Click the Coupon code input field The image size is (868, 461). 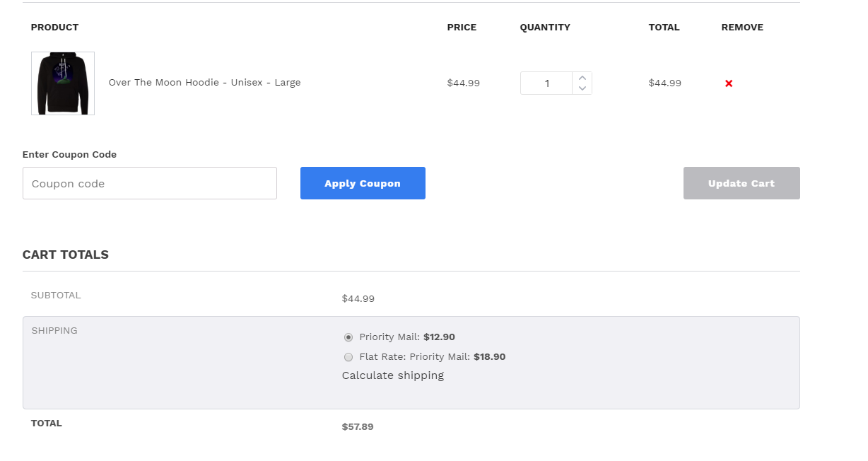150,183
